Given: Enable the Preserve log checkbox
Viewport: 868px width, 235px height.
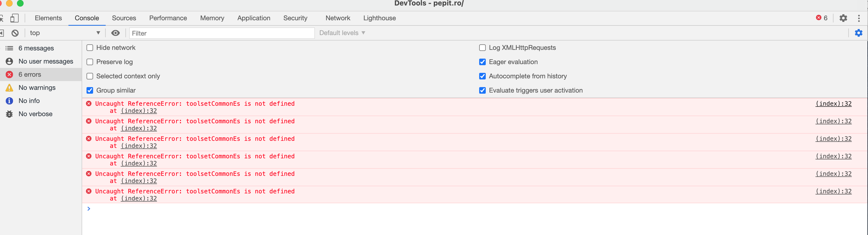Looking at the screenshot, I should pyautogui.click(x=90, y=62).
